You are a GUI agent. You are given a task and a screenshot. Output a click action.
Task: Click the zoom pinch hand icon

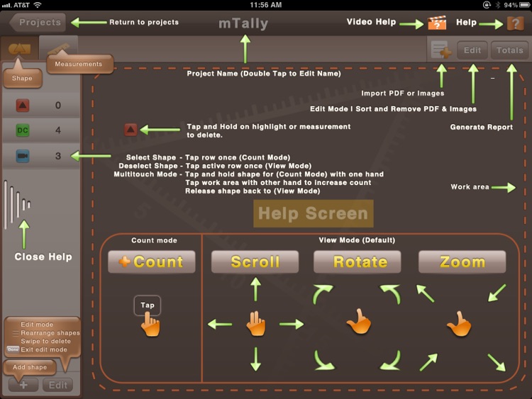pyautogui.click(x=459, y=324)
